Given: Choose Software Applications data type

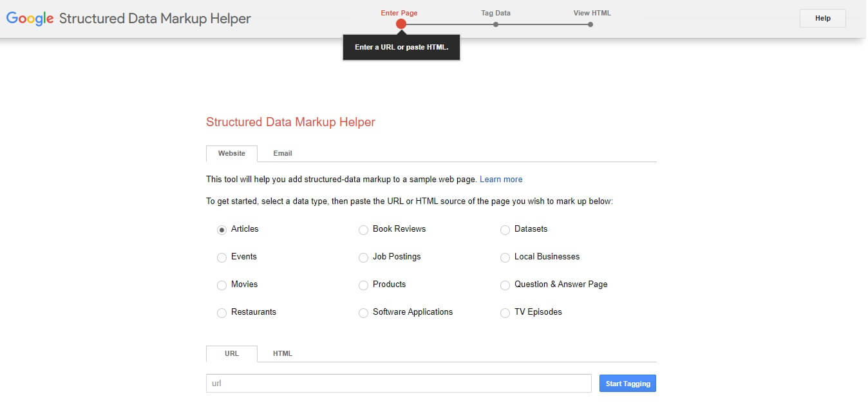Looking at the screenshot, I should [x=363, y=312].
